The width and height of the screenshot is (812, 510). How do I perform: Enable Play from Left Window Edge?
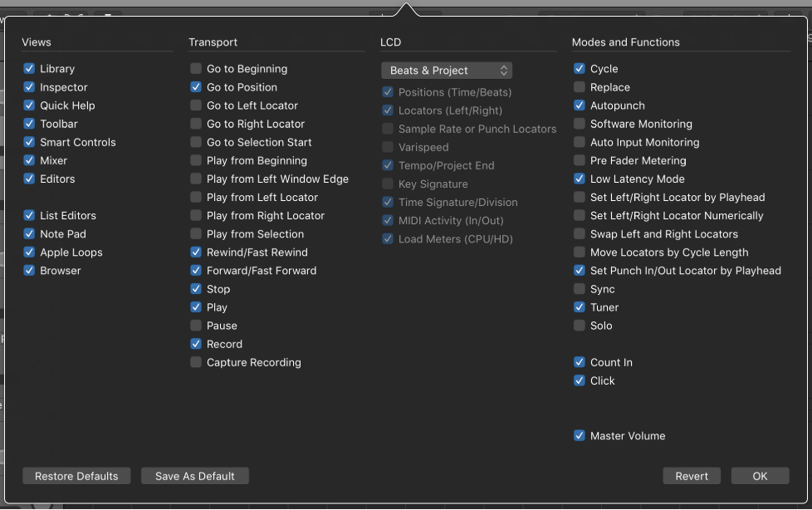tap(196, 179)
